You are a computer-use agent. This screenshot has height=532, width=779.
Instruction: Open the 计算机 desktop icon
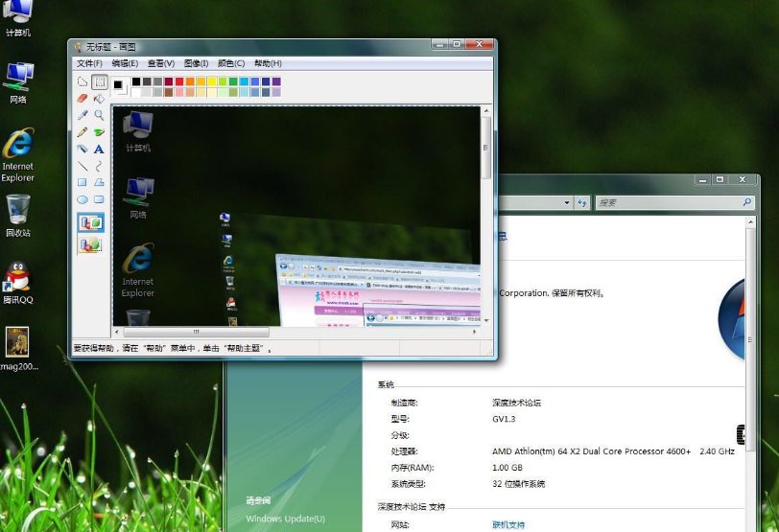coord(18,17)
